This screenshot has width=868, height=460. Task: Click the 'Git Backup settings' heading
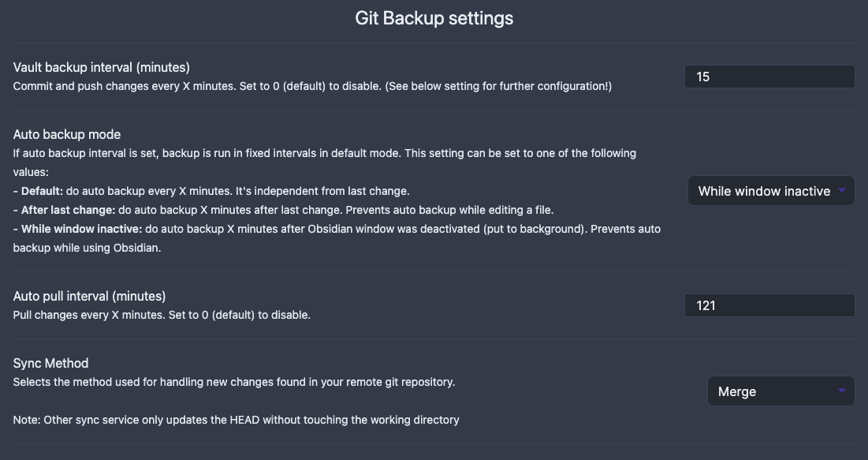click(x=434, y=17)
